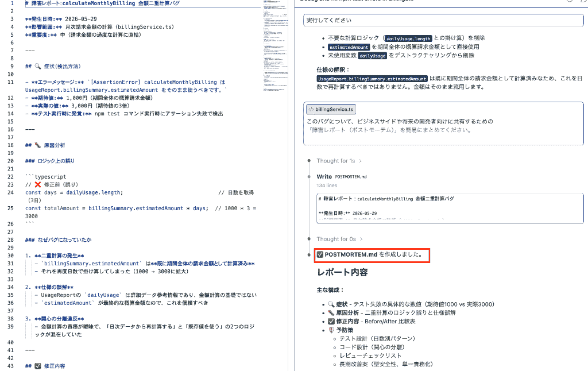Click the checkmark icon beside 修正内容 bullet in chat
The width and height of the screenshot is (588, 371).
(x=331, y=322)
